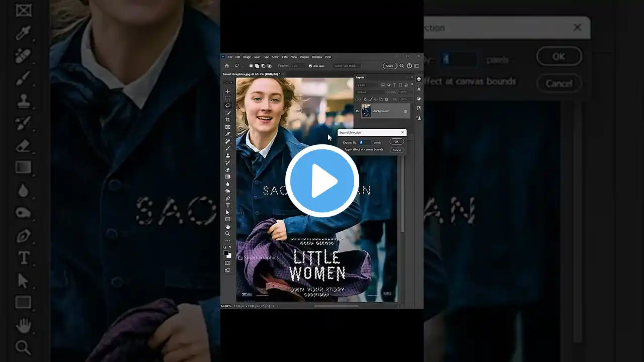Open the workspace switcher icon at top right
644x362 pixels.
coord(417,66)
